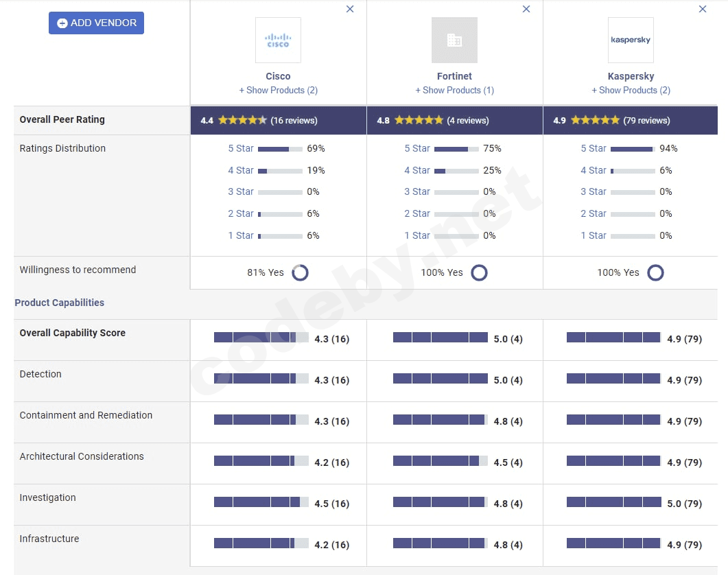The image size is (728, 575).
Task: Click Kaspersky's 100% Yes donut icon
Action: pos(655,272)
